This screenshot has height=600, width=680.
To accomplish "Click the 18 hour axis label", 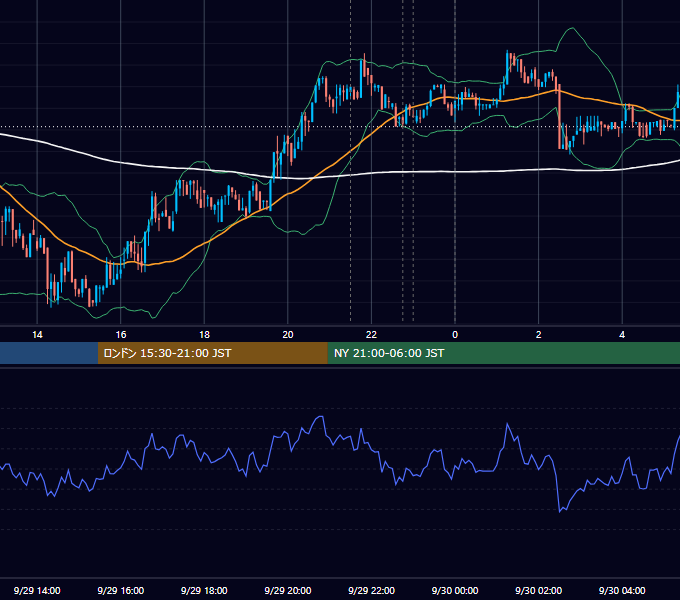I will pyautogui.click(x=204, y=335).
